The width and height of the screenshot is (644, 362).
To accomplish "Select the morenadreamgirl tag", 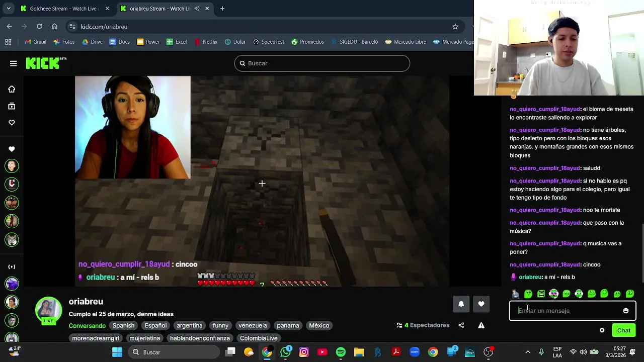I will [96, 338].
